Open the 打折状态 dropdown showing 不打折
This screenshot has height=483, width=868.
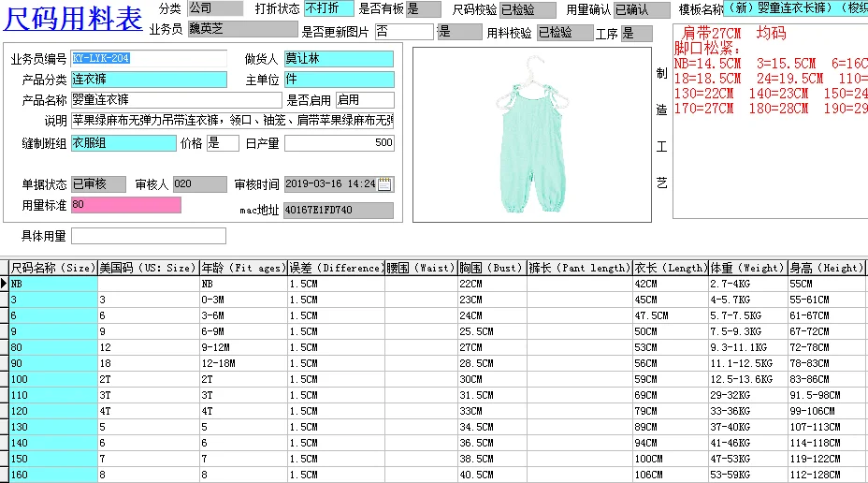(x=329, y=8)
